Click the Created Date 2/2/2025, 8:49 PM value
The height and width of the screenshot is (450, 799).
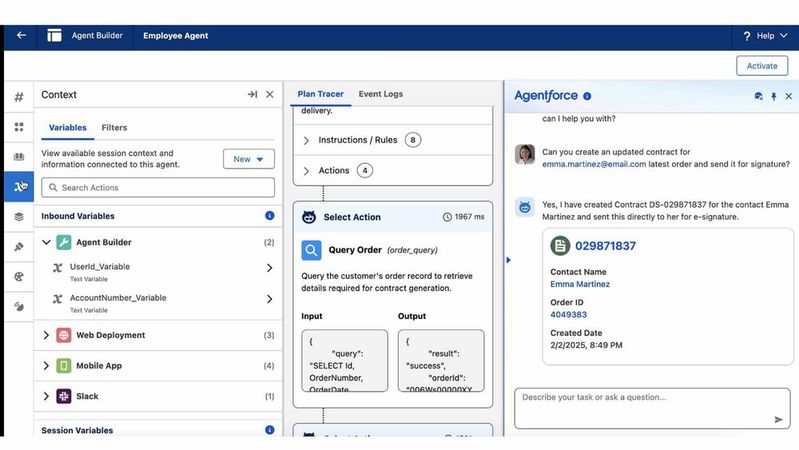(x=586, y=345)
